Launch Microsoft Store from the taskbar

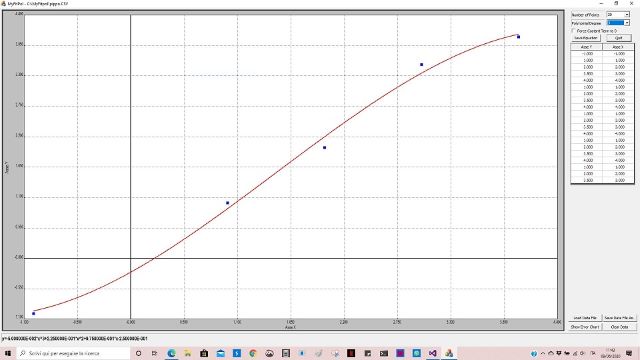(x=204, y=353)
